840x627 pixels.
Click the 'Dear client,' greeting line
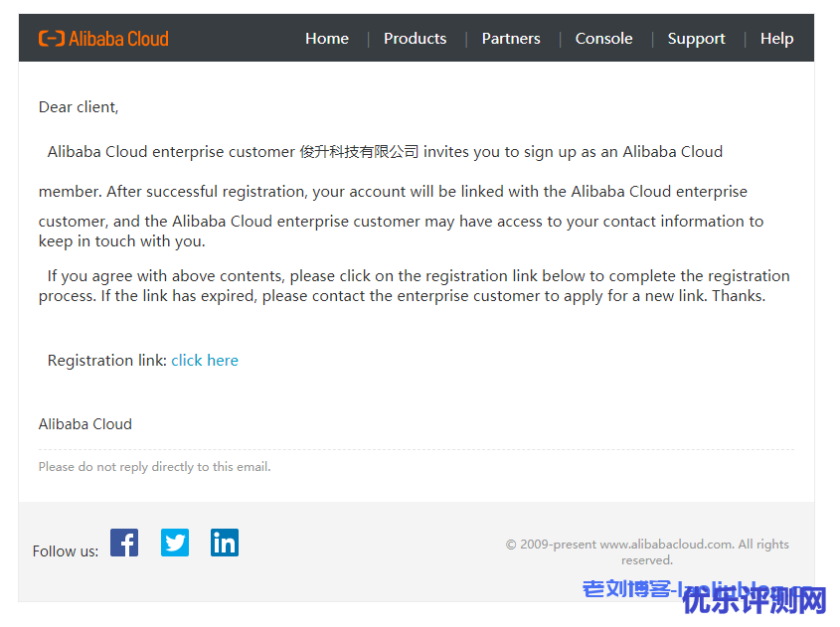coord(79,107)
